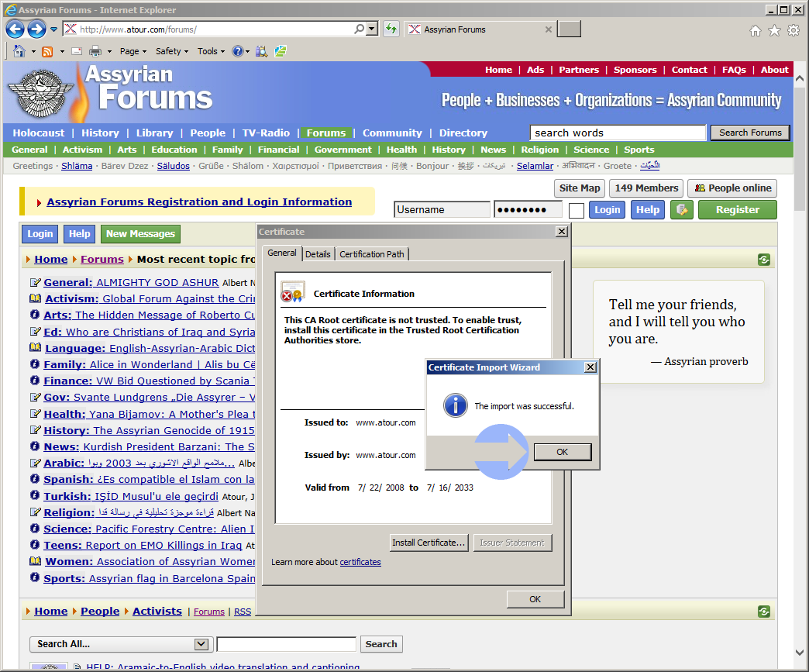The image size is (809, 672).
Task: Click the refresh icon beside the address bar
Action: [x=391, y=29]
